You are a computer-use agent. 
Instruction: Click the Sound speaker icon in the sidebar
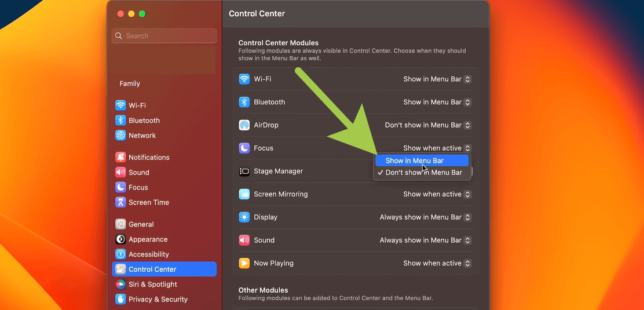(x=120, y=172)
